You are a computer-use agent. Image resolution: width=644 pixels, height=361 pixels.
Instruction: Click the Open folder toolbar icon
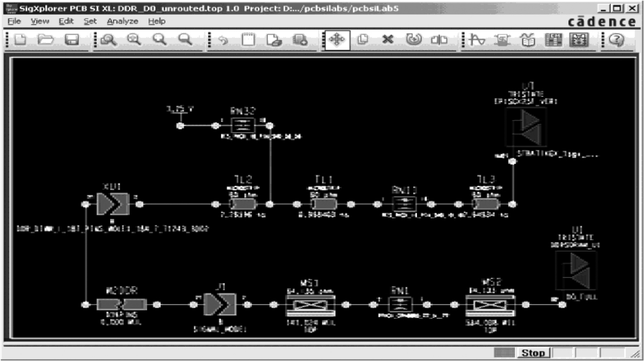coord(47,39)
